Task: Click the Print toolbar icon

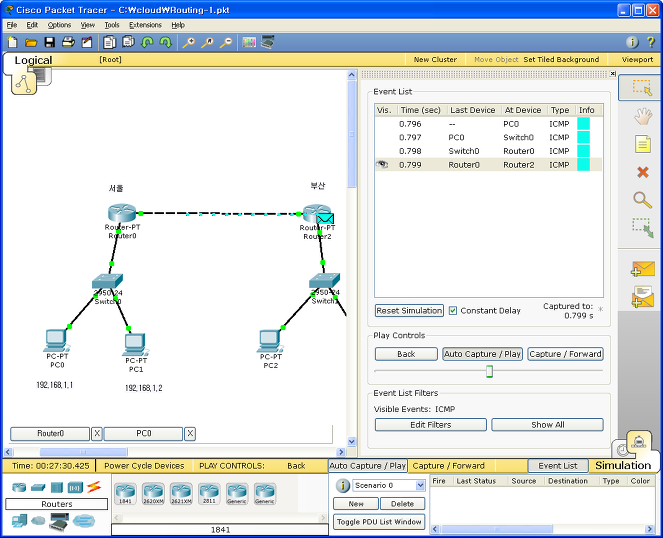Action: [x=68, y=42]
